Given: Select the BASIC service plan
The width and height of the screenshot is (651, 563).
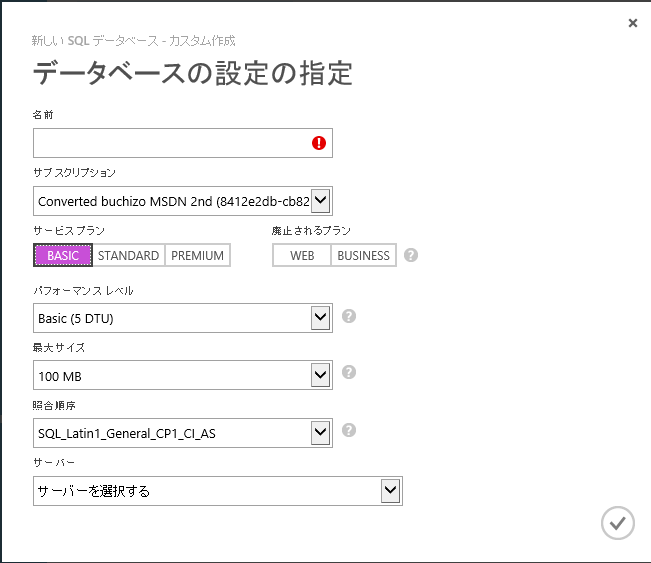Looking at the screenshot, I should point(63,255).
